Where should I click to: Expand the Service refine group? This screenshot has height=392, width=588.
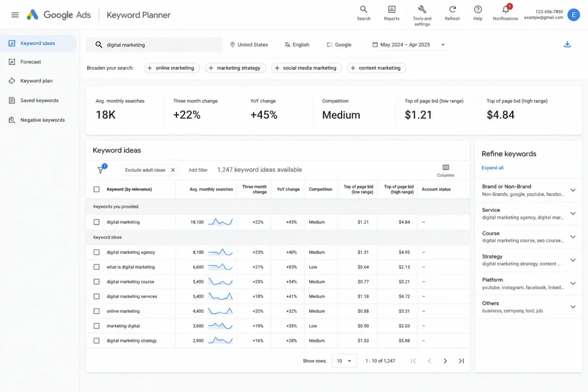(572, 214)
